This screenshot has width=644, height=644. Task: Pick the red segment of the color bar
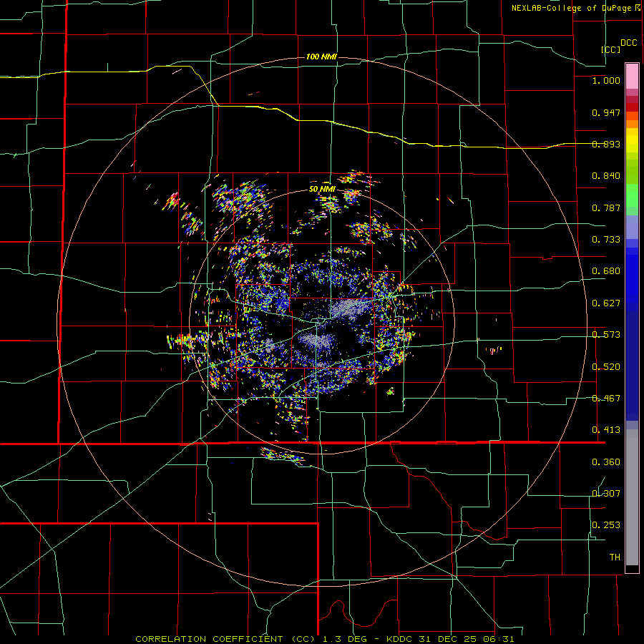pos(632,107)
